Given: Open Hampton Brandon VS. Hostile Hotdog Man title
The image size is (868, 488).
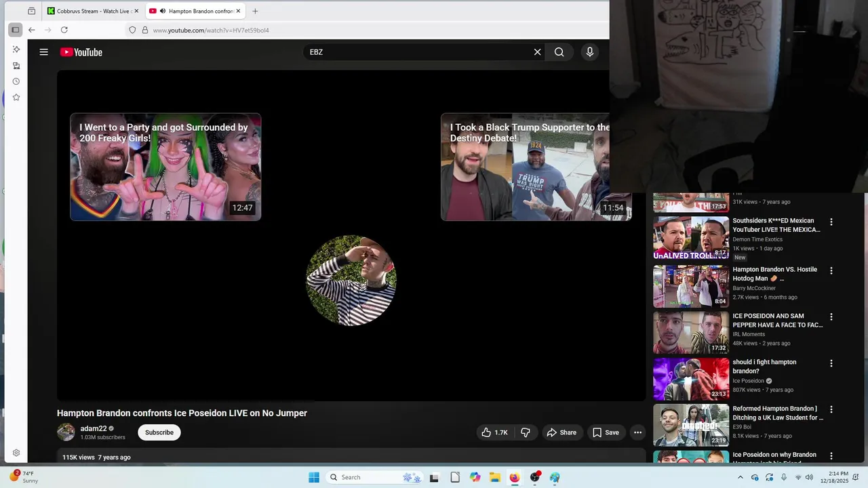Looking at the screenshot, I should pos(775,274).
